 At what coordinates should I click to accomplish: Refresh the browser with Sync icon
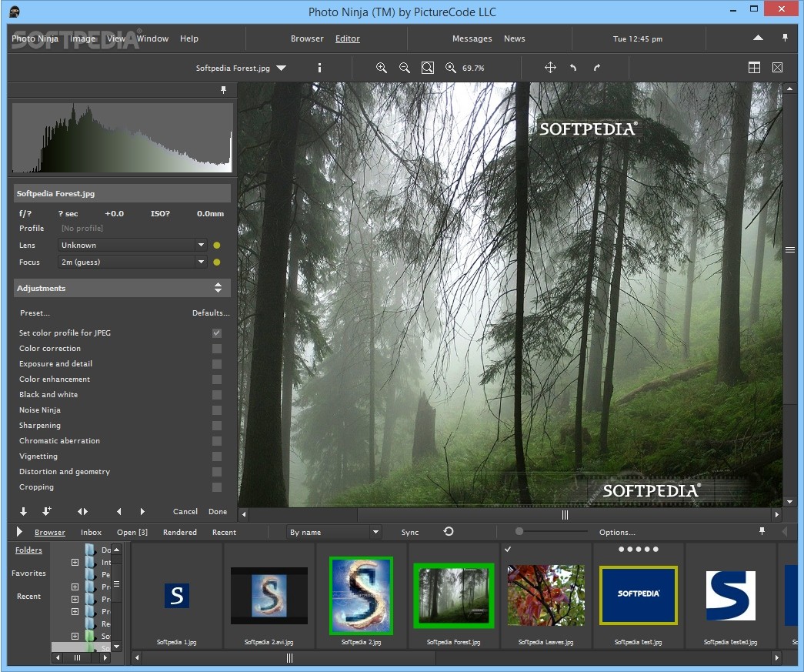(449, 531)
